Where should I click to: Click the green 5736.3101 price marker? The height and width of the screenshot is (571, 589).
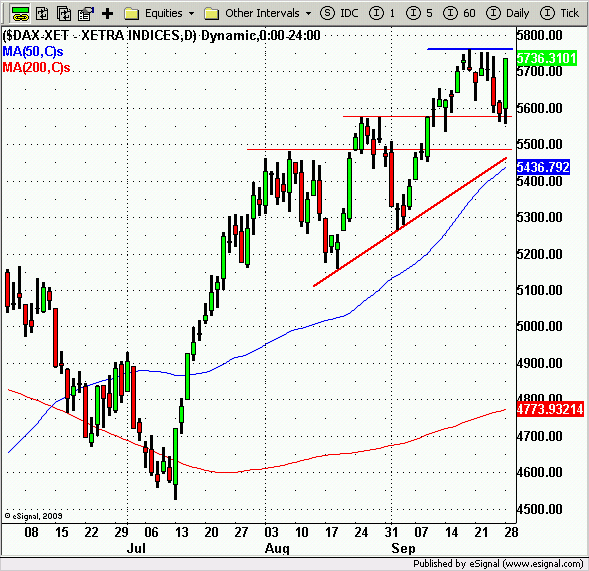coord(547,58)
